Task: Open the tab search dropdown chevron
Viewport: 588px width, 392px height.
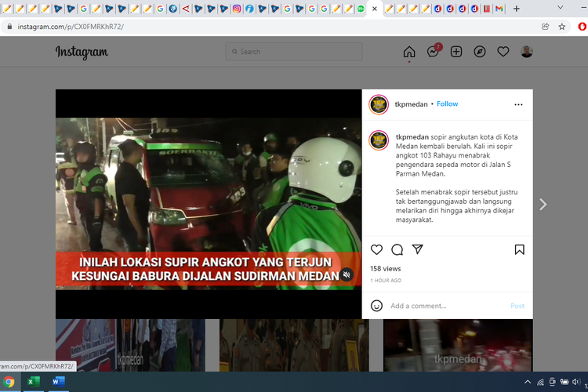Action: coord(561,7)
